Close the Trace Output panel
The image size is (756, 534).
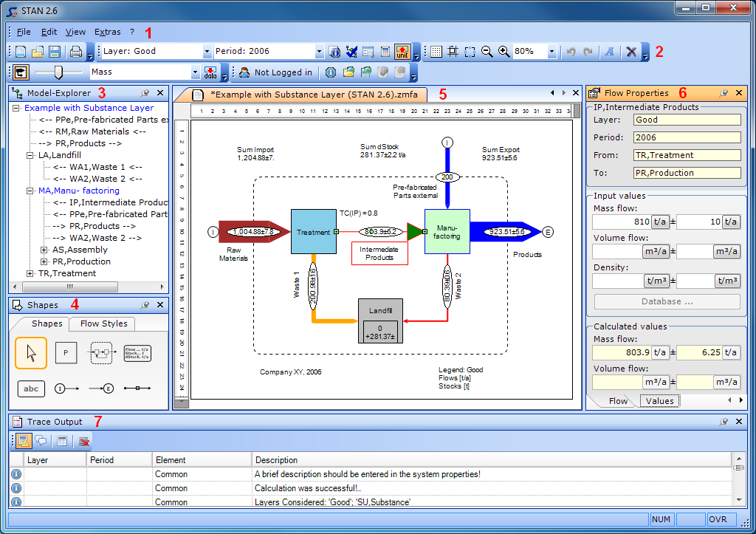click(x=738, y=422)
